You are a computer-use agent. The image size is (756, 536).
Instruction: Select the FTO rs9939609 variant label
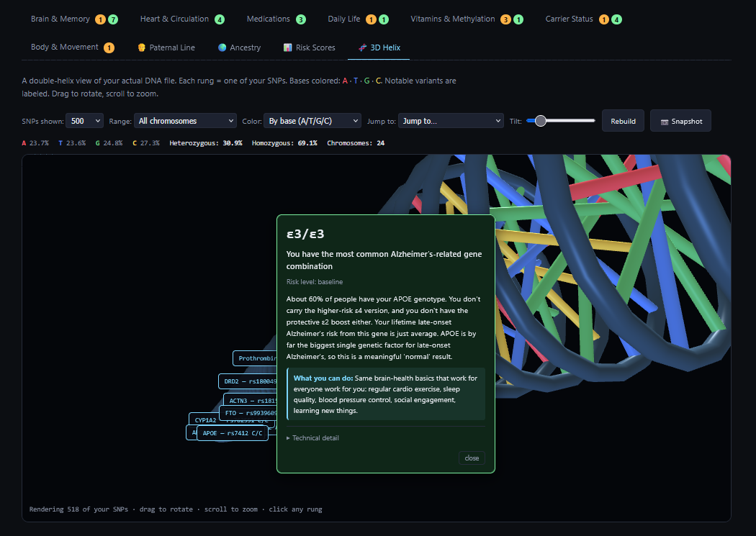click(x=248, y=413)
